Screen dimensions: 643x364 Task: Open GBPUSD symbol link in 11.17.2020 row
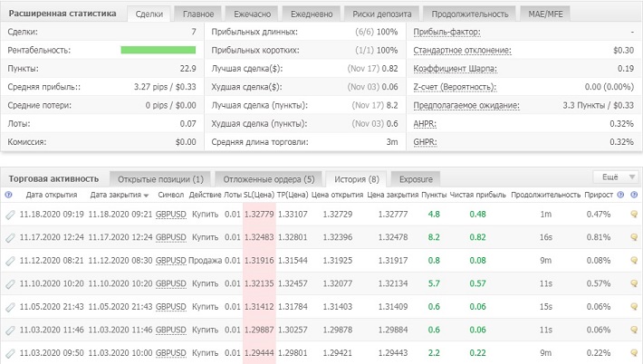pyautogui.click(x=170, y=237)
